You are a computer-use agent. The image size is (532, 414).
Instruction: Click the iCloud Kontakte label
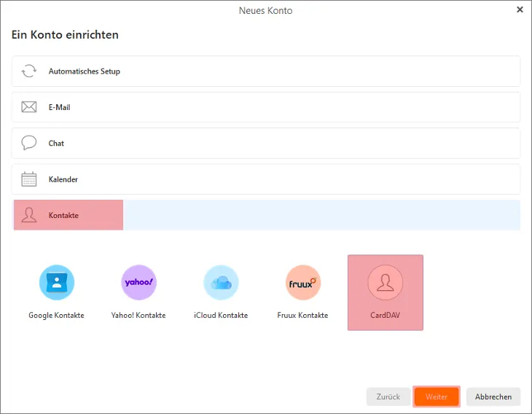coord(221,316)
